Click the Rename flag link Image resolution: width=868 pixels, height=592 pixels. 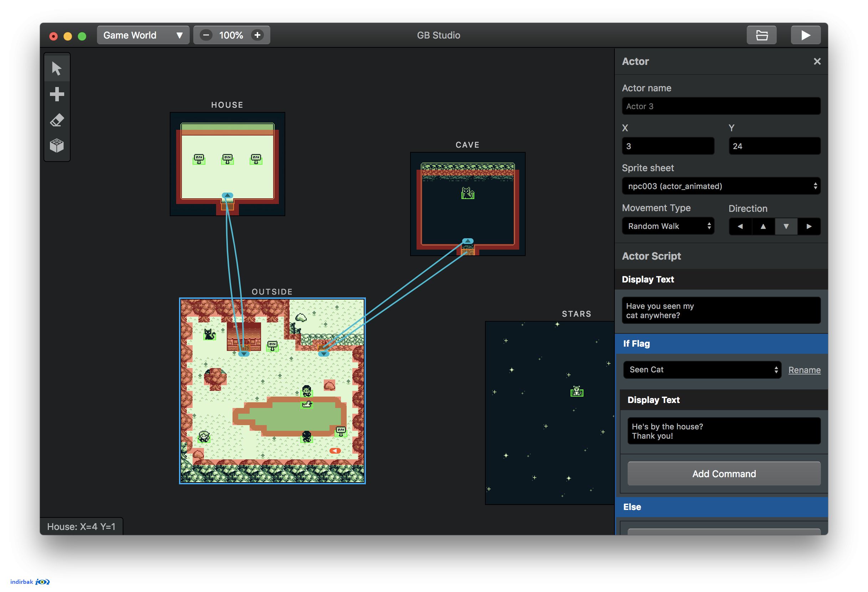(805, 370)
